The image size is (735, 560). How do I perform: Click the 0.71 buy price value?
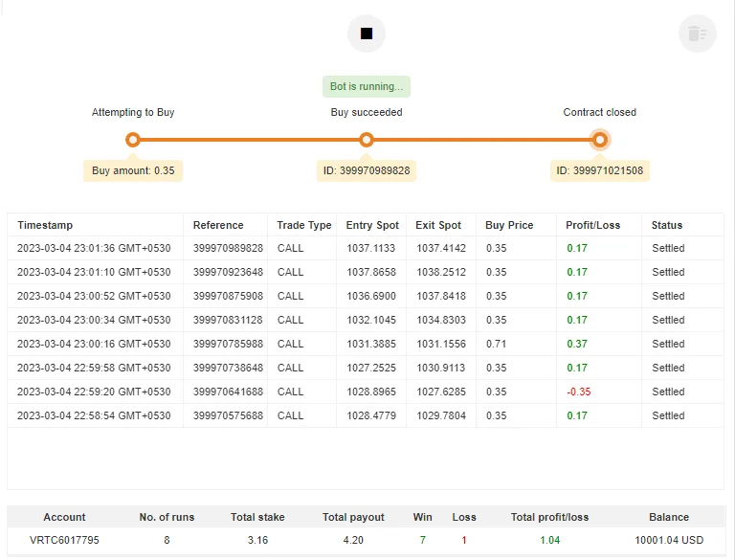pos(496,344)
